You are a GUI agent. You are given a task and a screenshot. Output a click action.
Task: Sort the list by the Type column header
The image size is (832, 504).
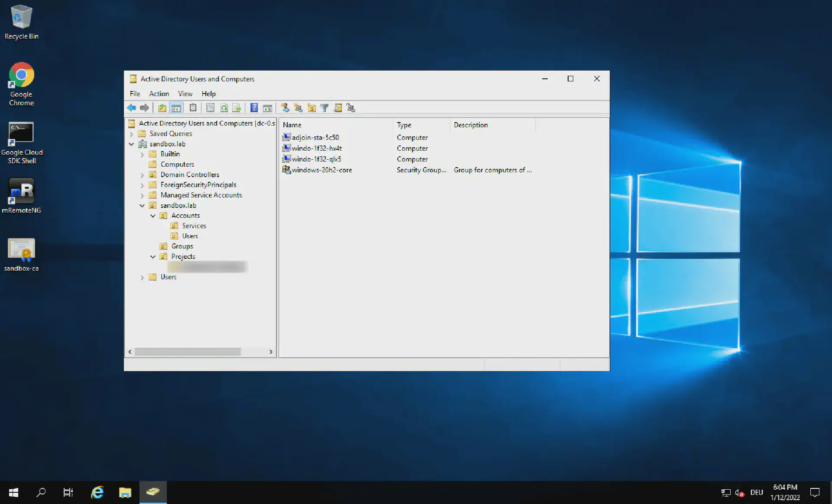pos(404,125)
